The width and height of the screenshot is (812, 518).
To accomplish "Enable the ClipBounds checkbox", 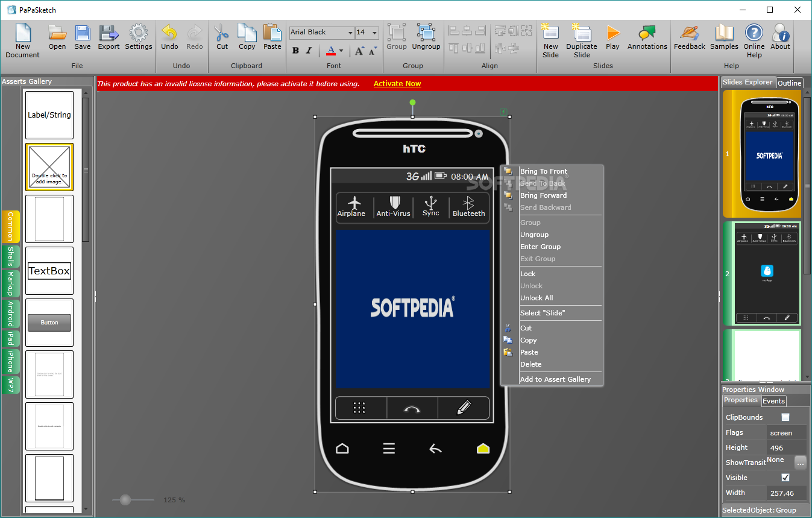I will click(x=785, y=417).
